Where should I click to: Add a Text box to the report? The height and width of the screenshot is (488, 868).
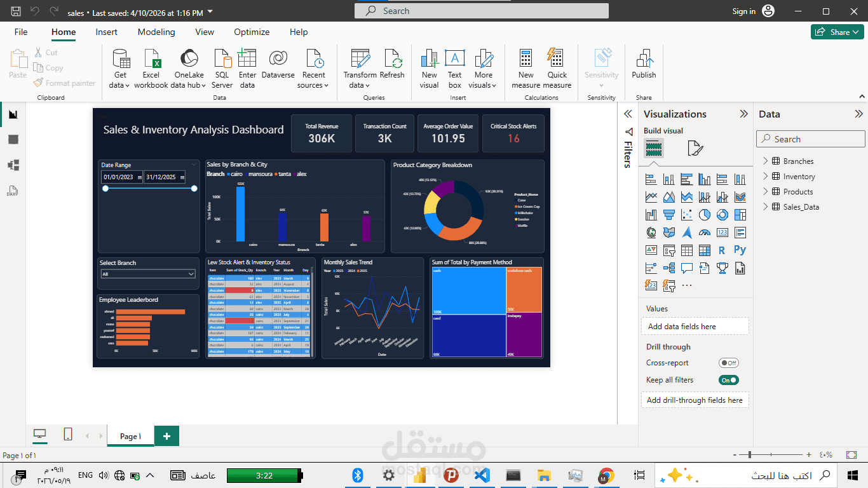tap(454, 69)
